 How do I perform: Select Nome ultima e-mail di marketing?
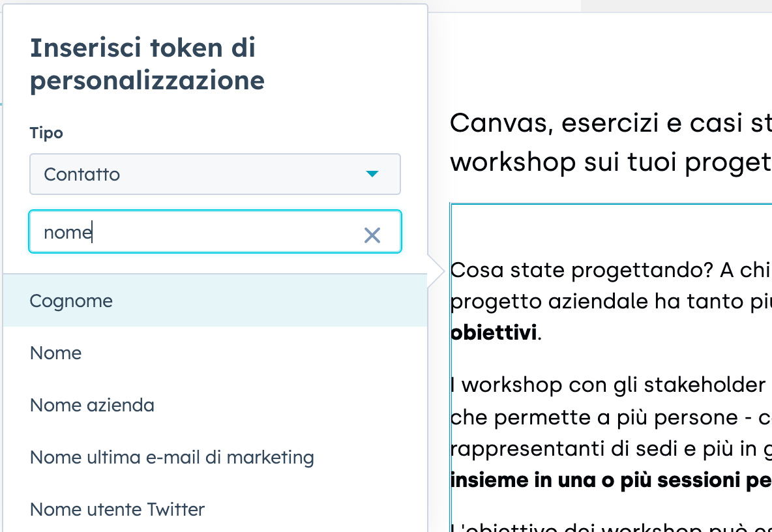click(x=171, y=457)
